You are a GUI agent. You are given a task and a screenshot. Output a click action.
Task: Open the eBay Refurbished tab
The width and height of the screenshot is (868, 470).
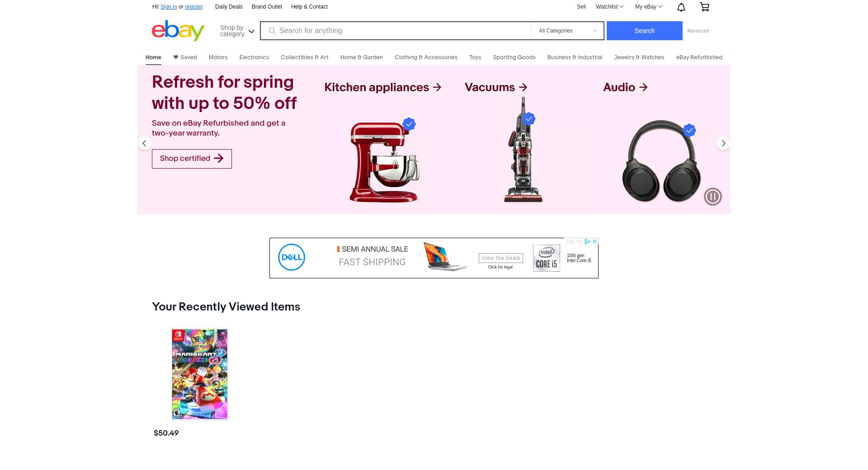[699, 57]
